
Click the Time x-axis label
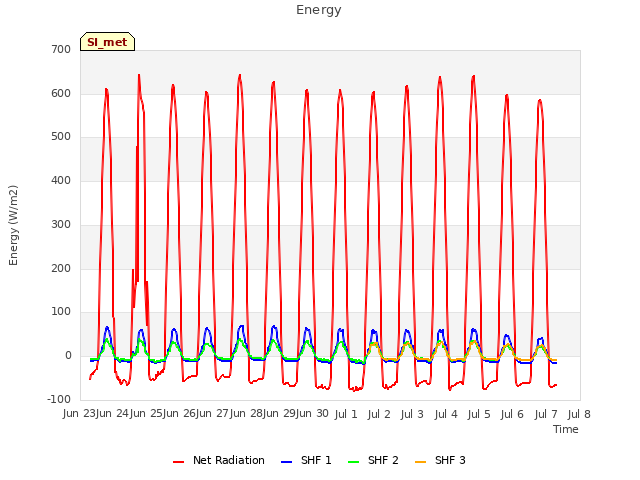click(566, 429)
